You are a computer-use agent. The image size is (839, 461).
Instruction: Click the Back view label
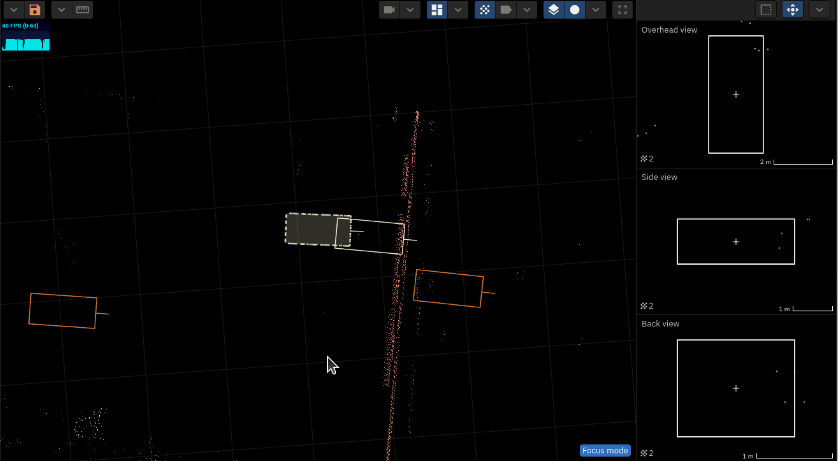pyautogui.click(x=660, y=324)
